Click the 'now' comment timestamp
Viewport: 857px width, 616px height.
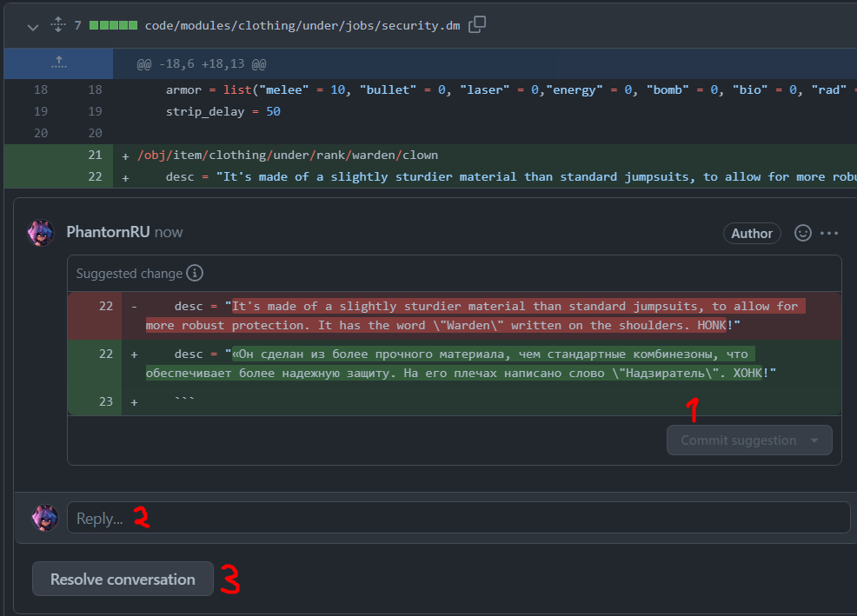click(169, 232)
